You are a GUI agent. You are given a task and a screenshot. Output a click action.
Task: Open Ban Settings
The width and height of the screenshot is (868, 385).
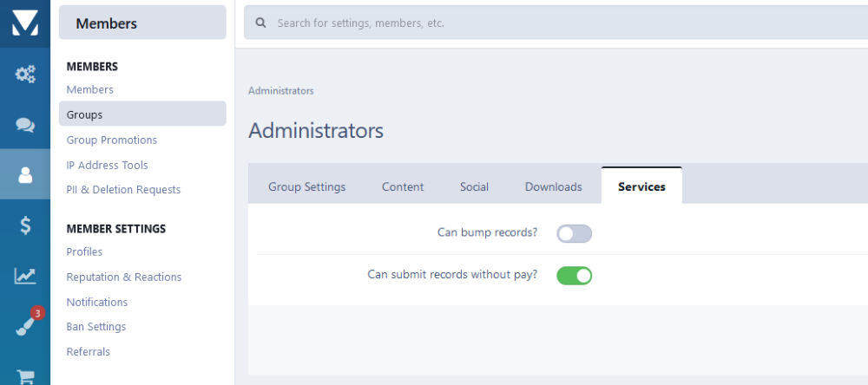pyautogui.click(x=96, y=327)
